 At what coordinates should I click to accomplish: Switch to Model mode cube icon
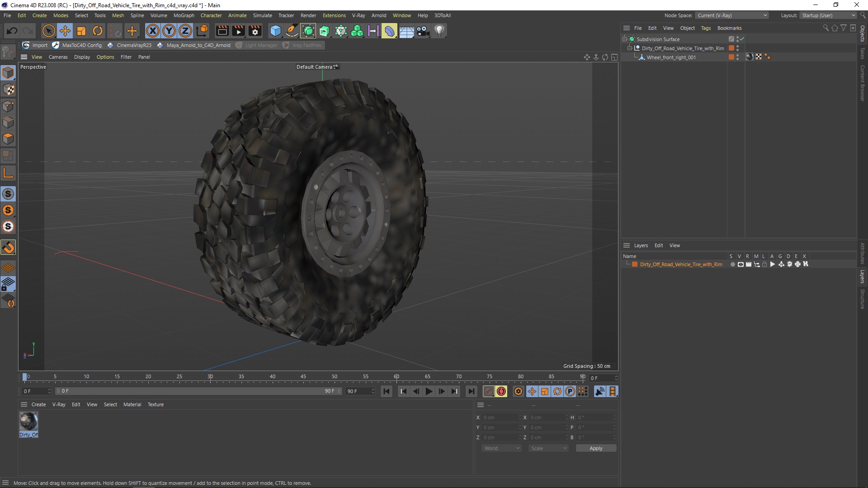[8, 73]
